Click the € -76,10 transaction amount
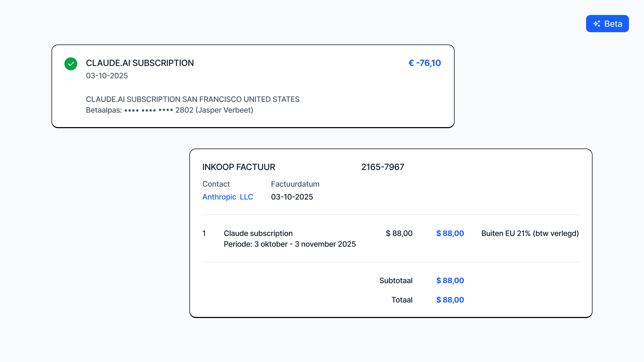The image size is (644, 362). (425, 63)
